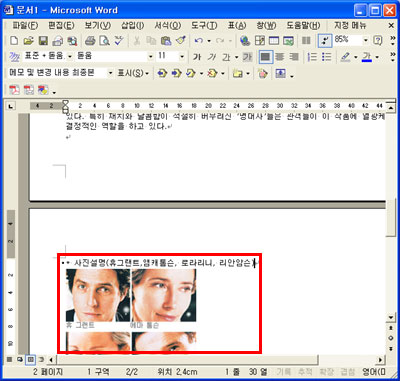400x381 pixels.
Task: Toggle the show/hide formatting marks button
Action: pyautogui.click(x=324, y=41)
